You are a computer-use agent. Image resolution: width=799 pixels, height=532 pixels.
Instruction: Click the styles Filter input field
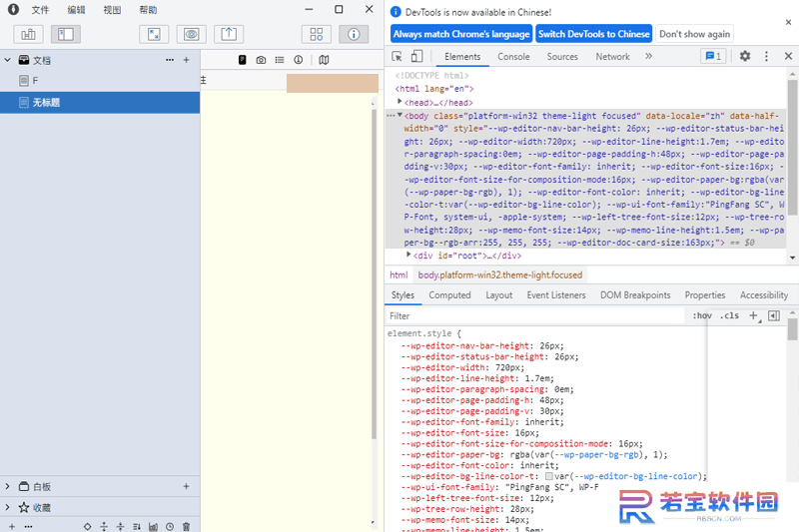[x=534, y=316]
